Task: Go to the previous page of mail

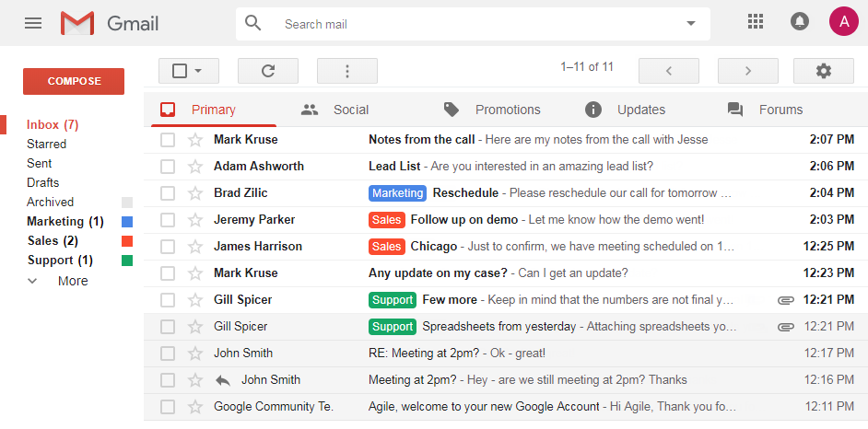Action: [x=669, y=71]
